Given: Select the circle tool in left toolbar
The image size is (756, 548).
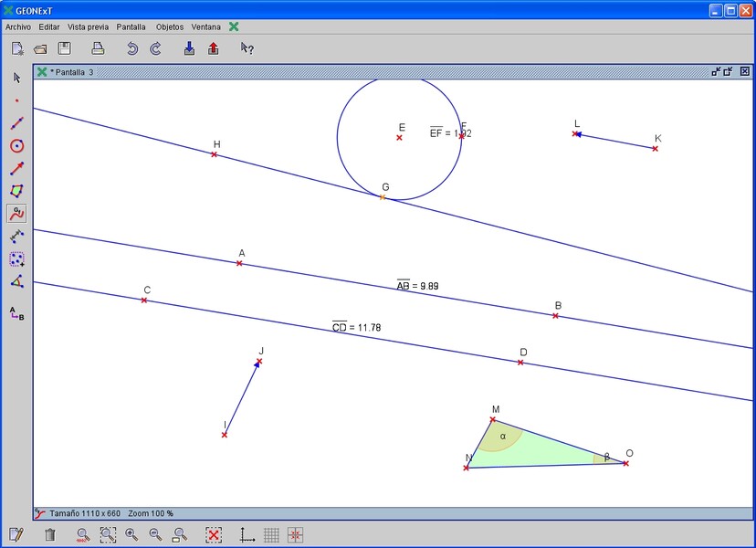Looking at the screenshot, I should point(16,146).
